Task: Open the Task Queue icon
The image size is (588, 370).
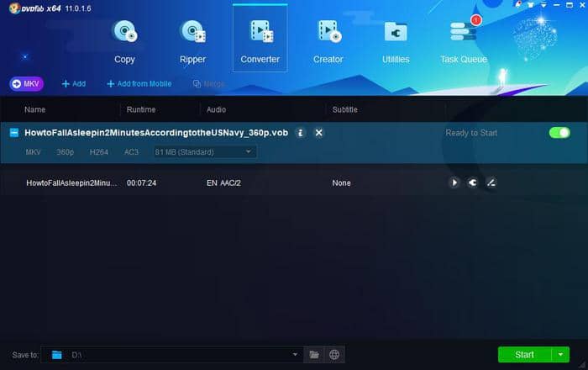Action: point(464,40)
